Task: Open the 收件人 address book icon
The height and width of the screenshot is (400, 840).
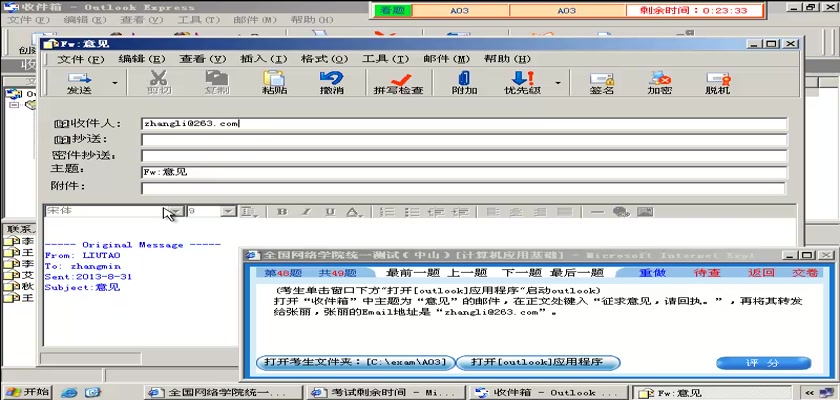Action: coord(62,124)
